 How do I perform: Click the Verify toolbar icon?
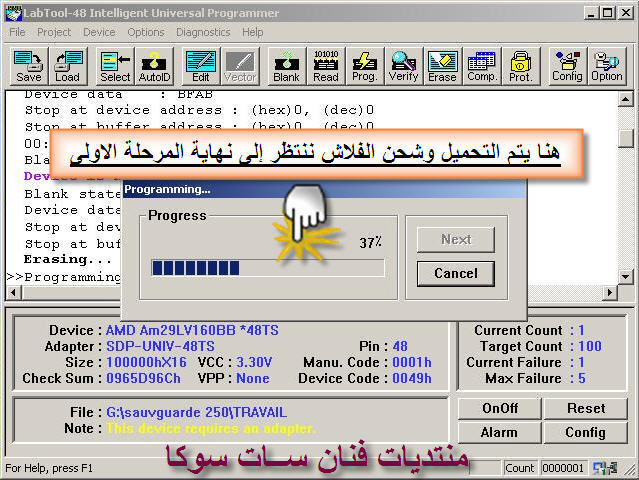coord(404,66)
